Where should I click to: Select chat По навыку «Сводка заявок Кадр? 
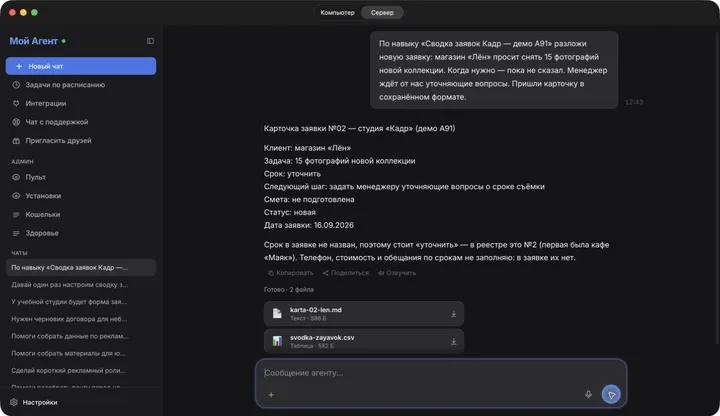[81, 267]
